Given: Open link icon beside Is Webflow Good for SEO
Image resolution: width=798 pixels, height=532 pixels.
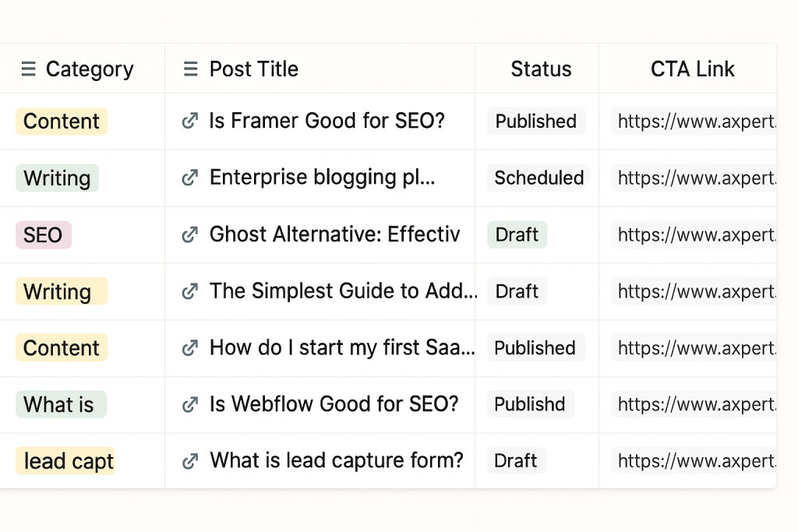Looking at the screenshot, I should [x=190, y=404].
